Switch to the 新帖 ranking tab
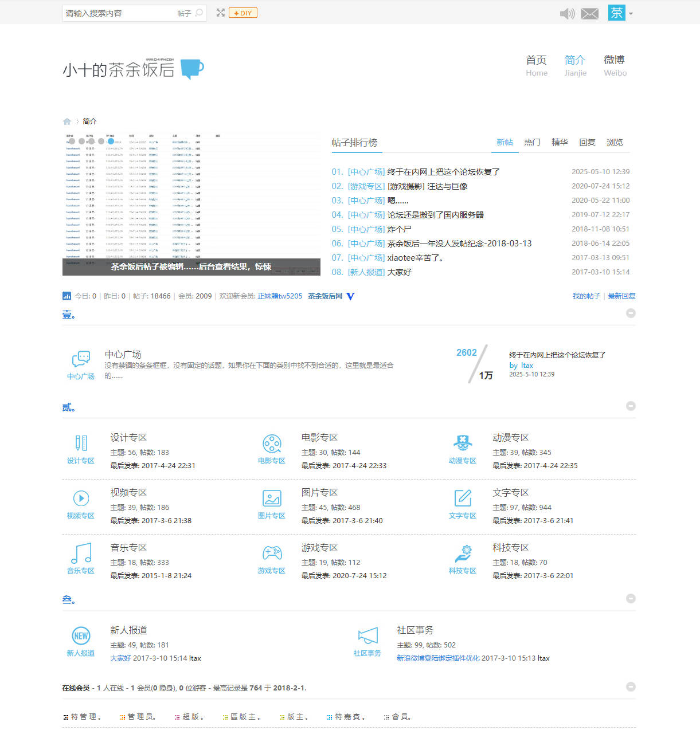 pos(505,142)
